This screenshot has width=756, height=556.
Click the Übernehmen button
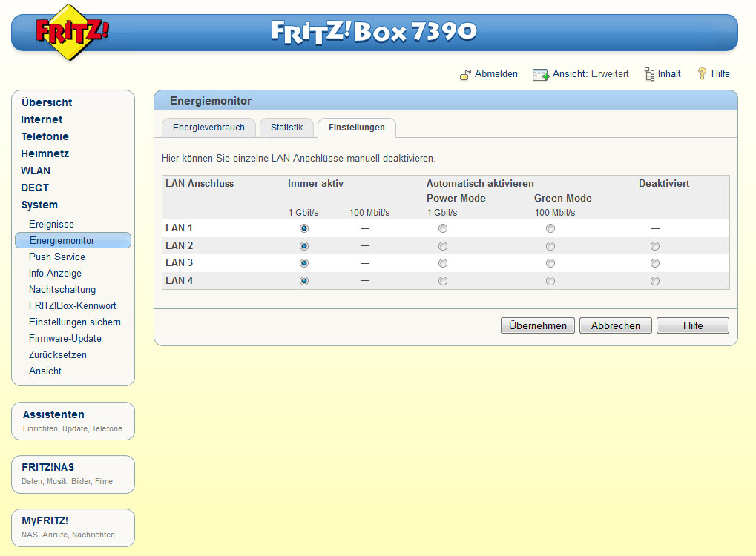(x=538, y=325)
